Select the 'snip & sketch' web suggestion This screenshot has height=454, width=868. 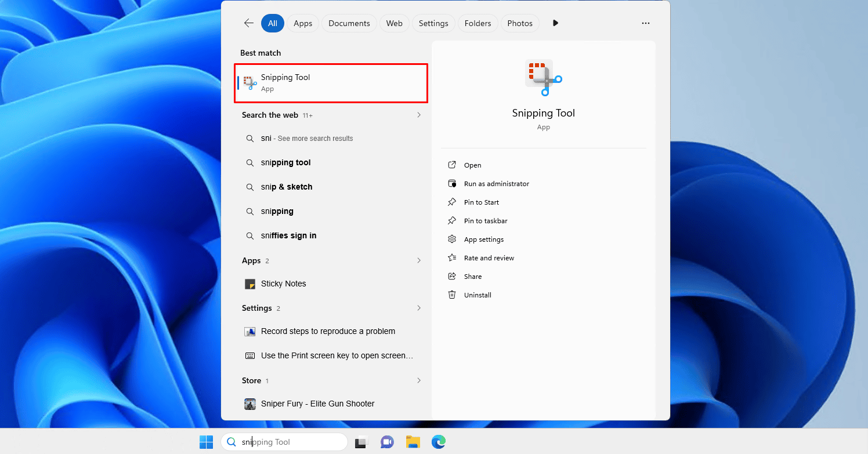331,187
